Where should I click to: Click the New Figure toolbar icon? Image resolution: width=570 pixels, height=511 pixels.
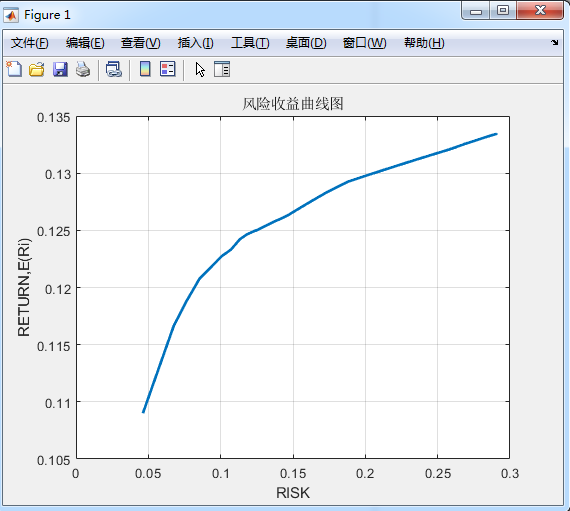(x=14, y=69)
